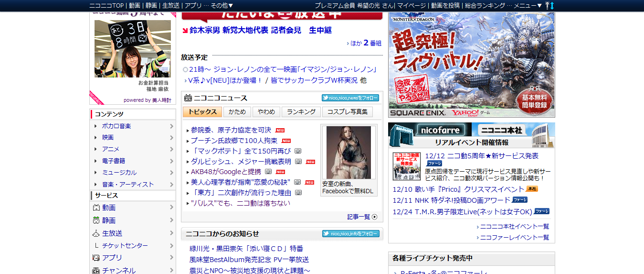644x274 pixels.
Task: Open 12/12 ニコ動5周年★新サービス発表 event
Action: [x=482, y=156]
